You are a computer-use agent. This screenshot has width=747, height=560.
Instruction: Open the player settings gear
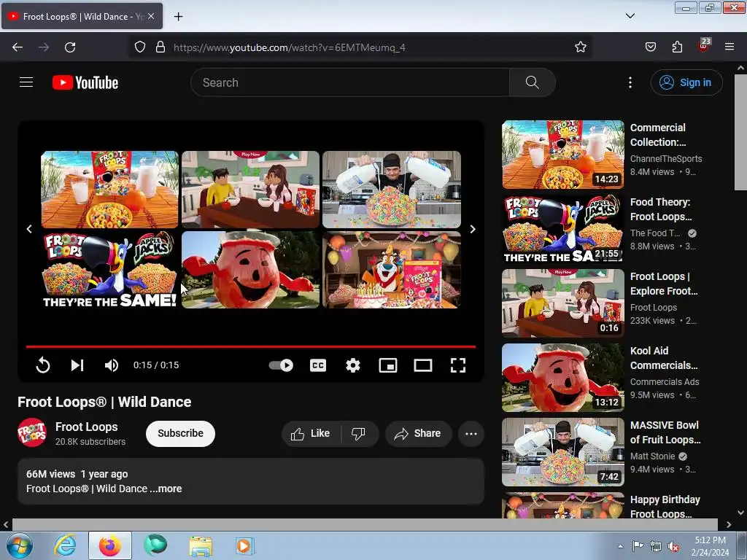[353, 365]
